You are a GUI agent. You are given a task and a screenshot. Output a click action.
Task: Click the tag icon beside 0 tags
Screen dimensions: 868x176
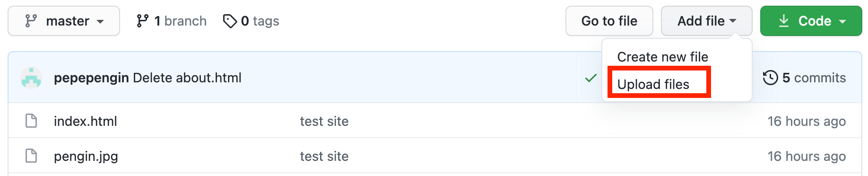[x=230, y=21]
